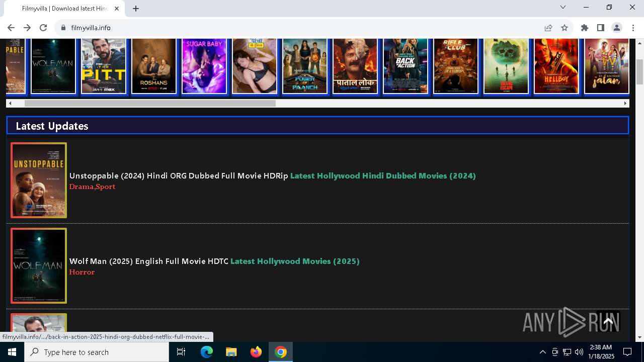Image resolution: width=644 pixels, height=362 pixels.
Task: Click the taskbar search box
Action: coord(97,352)
